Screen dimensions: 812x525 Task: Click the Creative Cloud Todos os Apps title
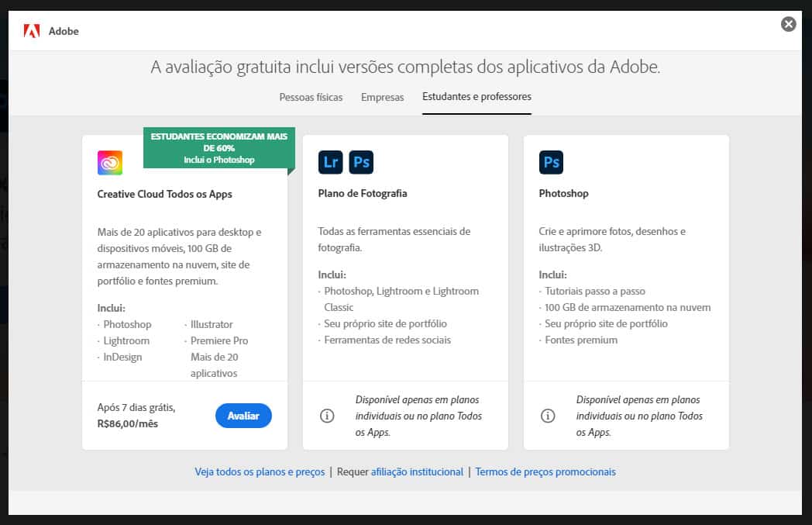point(164,194)
